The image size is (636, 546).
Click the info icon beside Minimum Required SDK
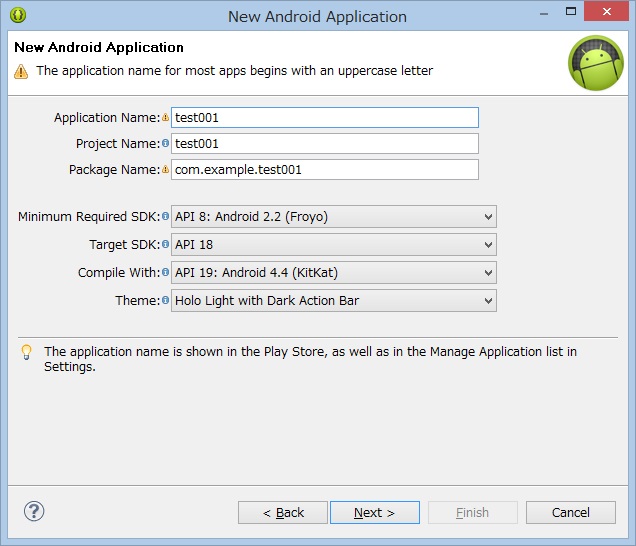pos(165,216)
